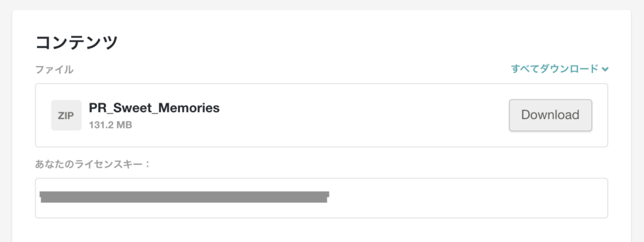Click the ZIP file type icon

66,115
